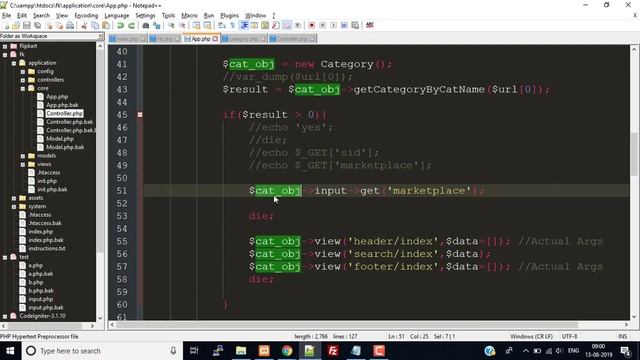
Task: Print the current document
Action: point(70,25)
